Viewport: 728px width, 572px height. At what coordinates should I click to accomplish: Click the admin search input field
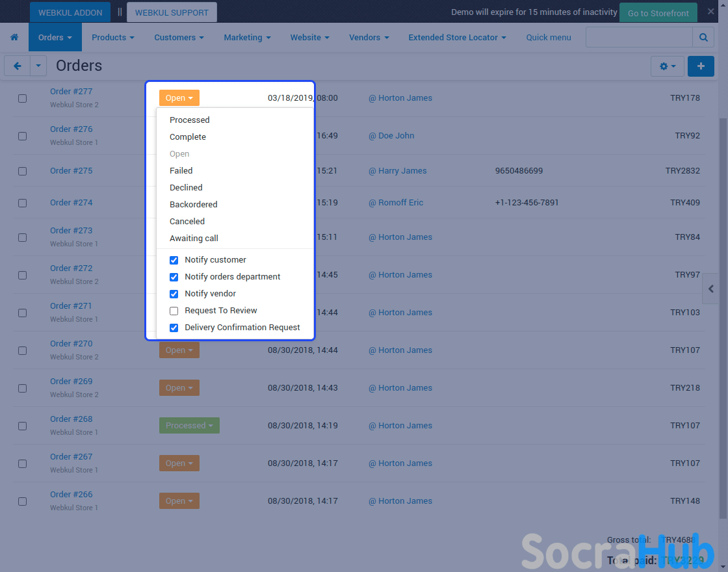640,37
